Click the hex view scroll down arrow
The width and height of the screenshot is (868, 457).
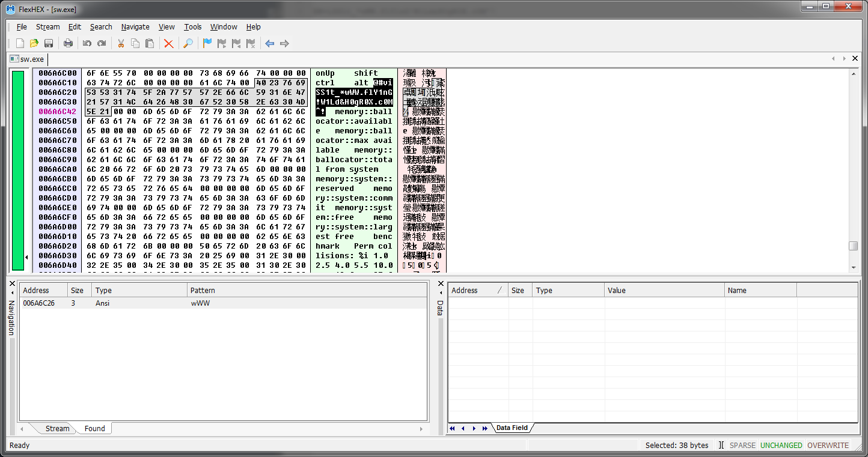tap(853, 267)
